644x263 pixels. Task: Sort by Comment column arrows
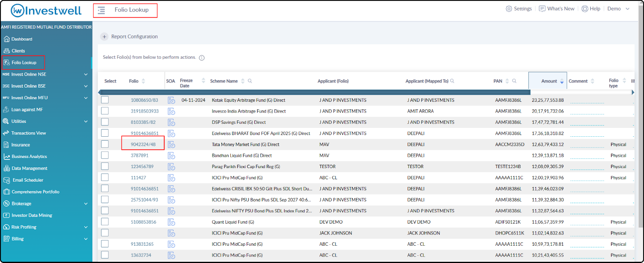point(592,81)
